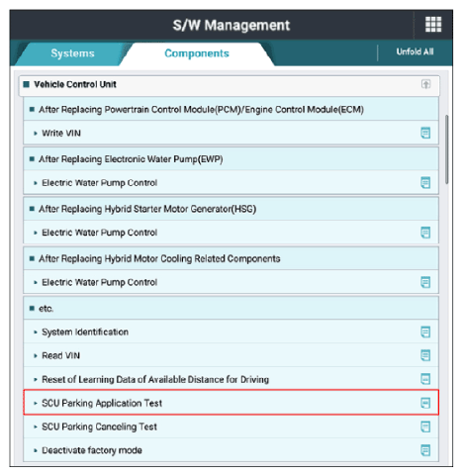The width and height of the screenshot is (463, 476).
Task: Select Electric Water Pump Control under EWP
Action: [231, 182]
